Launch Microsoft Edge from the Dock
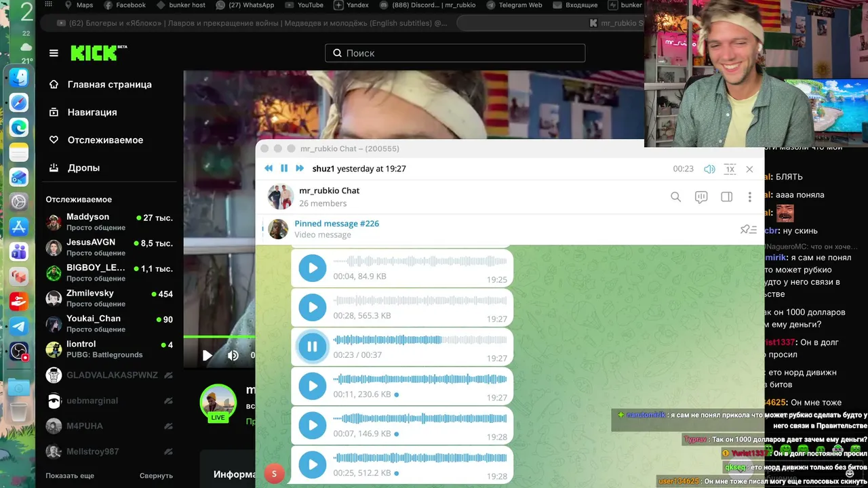Image resolution: width=868 pixels, height=488 pixels. point(19,127)
